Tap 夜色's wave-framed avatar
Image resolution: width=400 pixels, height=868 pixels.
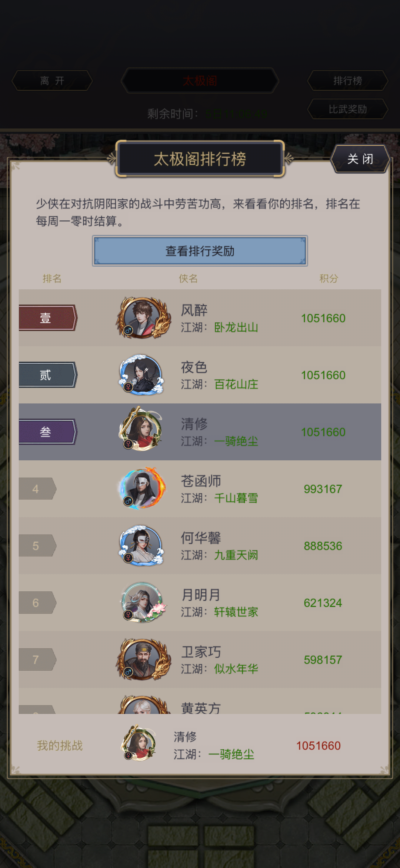click(x=141, y=374)
